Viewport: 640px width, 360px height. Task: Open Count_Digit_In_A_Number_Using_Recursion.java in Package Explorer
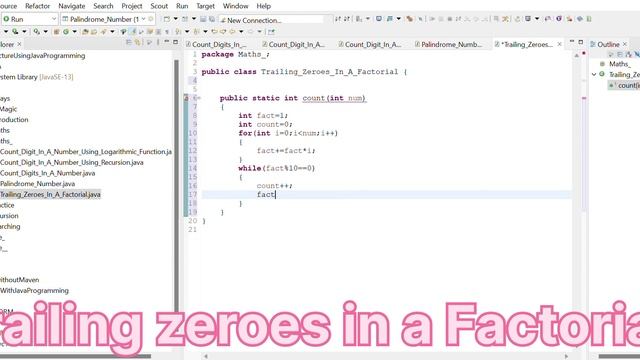click(x=72, y=162)
